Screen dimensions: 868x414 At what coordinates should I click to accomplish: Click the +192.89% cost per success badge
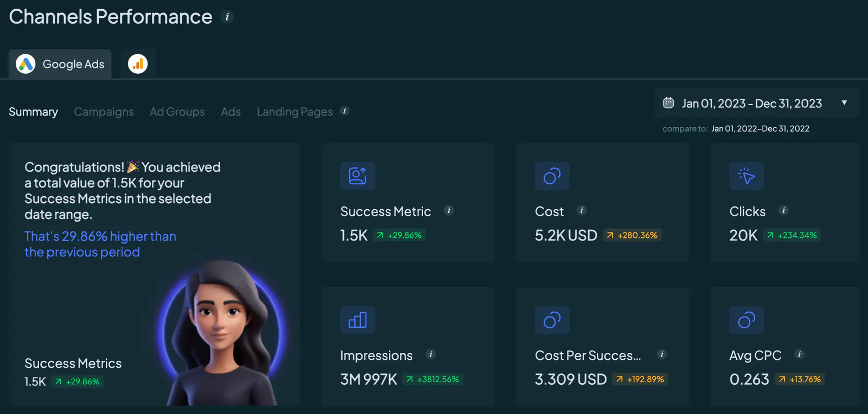[x=640, y=379]
